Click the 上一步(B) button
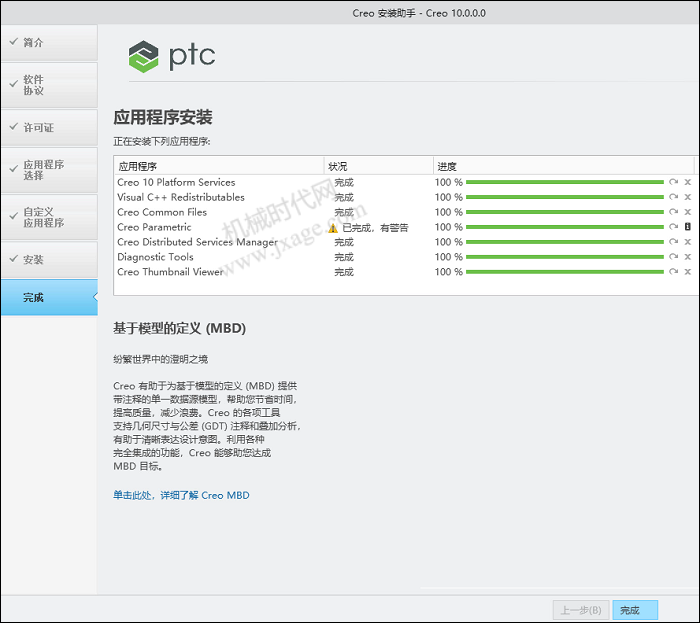The width and height of the screenshot is (700, 623). pos(581,610)
